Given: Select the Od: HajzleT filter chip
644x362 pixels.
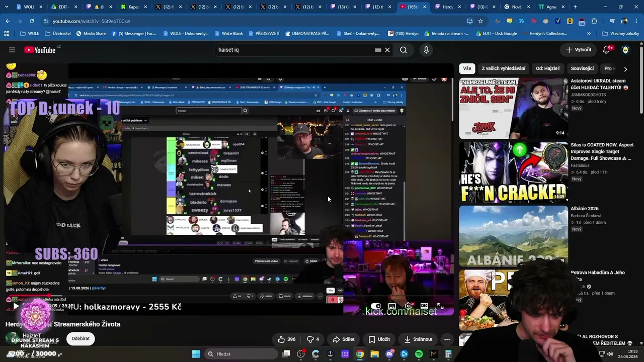Looking at the screenshot, I should [x=548, y=68].
